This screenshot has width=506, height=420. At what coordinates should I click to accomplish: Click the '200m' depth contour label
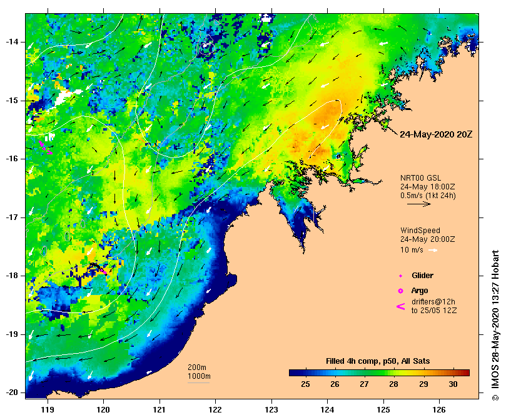pos(197,367)
